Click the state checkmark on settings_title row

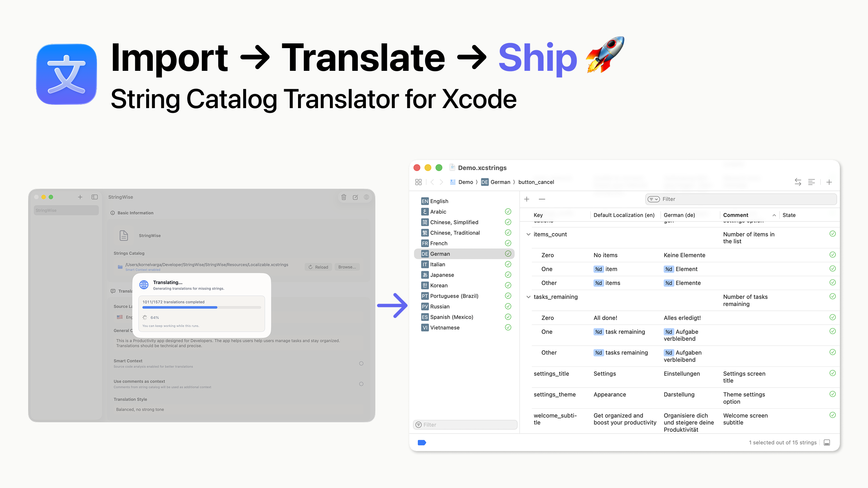click(832, 373)
